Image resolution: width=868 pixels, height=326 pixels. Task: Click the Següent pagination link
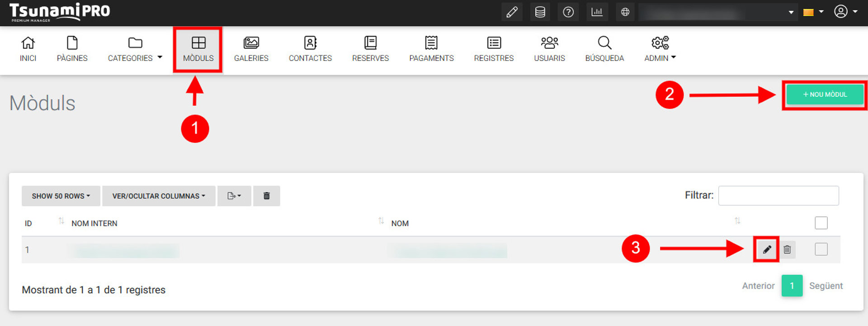(826, 286)
